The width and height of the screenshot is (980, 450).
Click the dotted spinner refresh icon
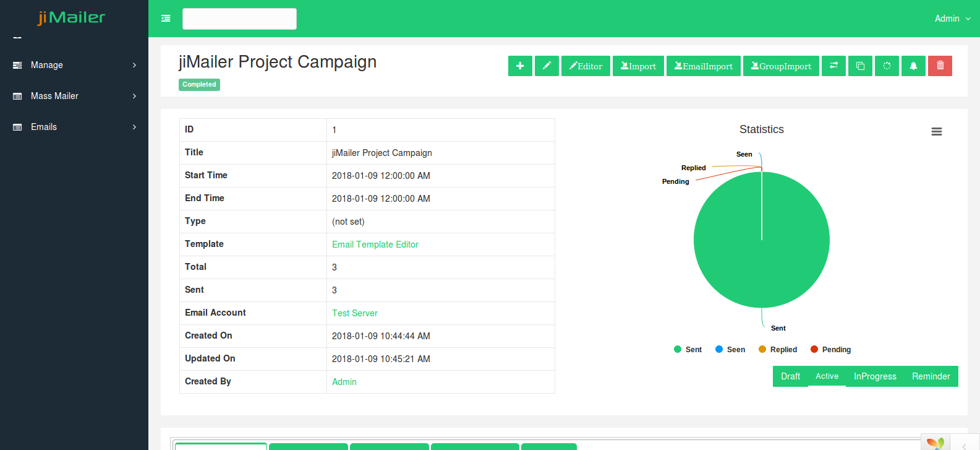[x=887, y=66]
